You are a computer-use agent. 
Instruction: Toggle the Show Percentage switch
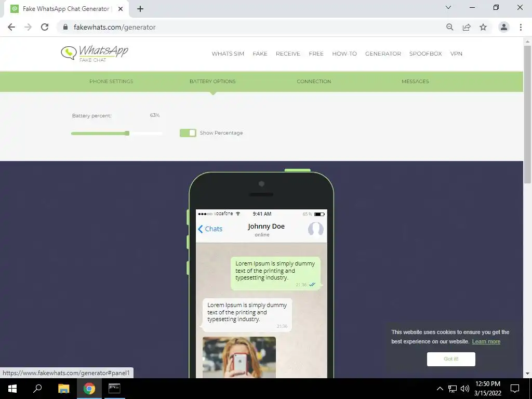[x=188, y=133]
